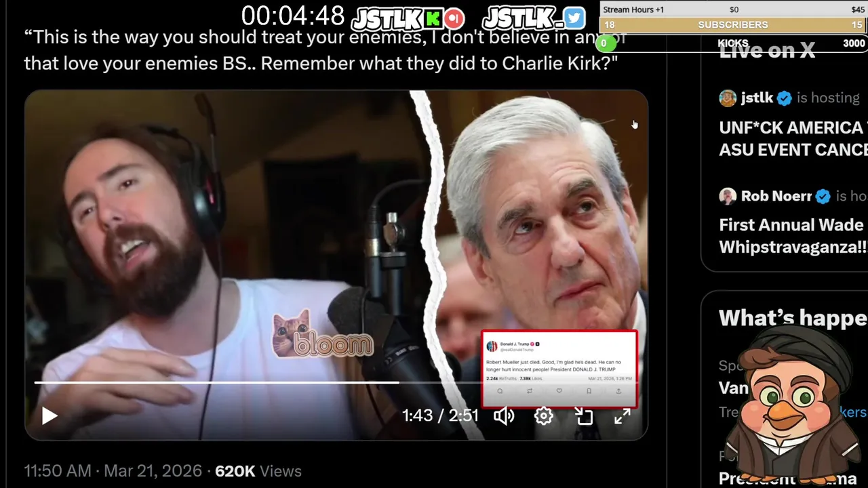
Task: Click the 1:43 / 2:51 video timestamp
Action: (x=441, y=415)
